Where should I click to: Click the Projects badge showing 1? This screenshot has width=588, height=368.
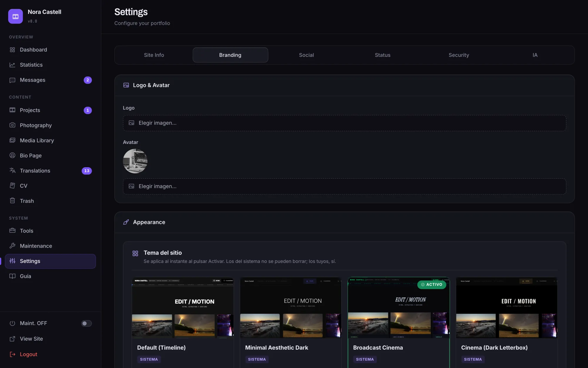(x=88, y=110)
